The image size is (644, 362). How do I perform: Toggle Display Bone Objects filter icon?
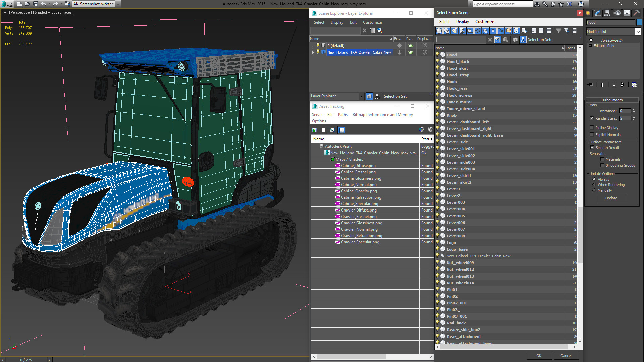[x=501, y=31]
